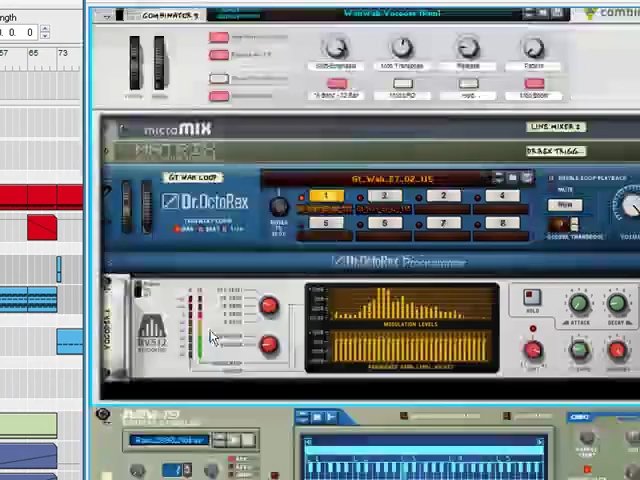
Task: Click the NN-19 browse patch folder button
Action: coord(234,440)
